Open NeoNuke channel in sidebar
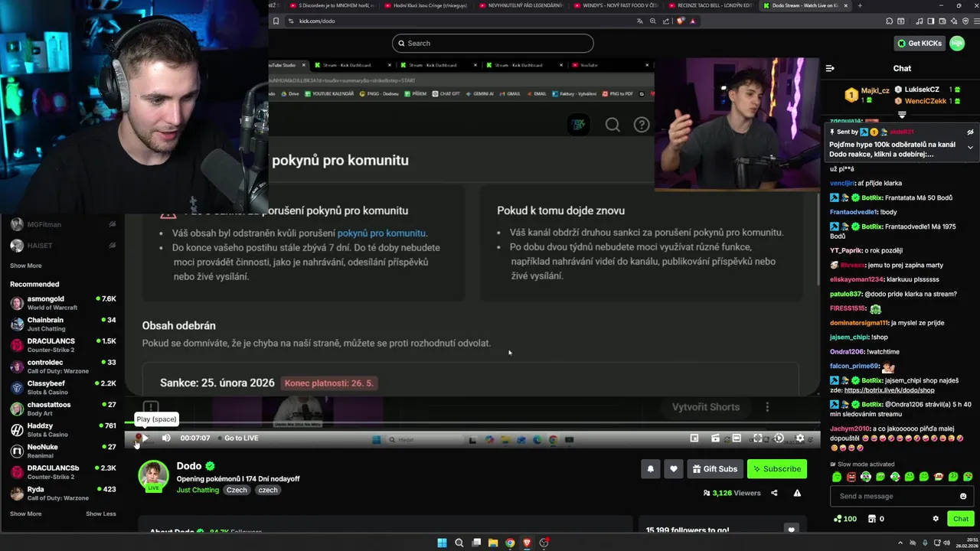This screenshot has height=551, width=980. (63, 451)
